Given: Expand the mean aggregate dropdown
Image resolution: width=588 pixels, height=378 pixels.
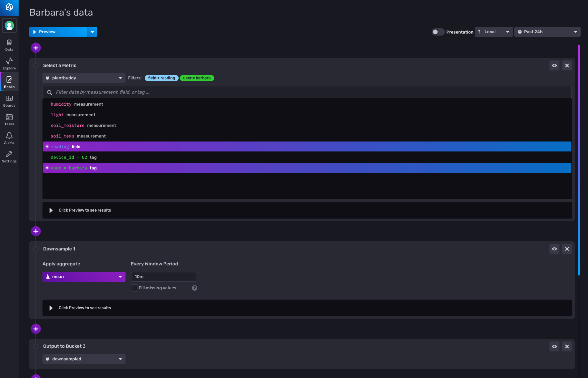Looking at the screenshot, I should [x=84, y=277].
